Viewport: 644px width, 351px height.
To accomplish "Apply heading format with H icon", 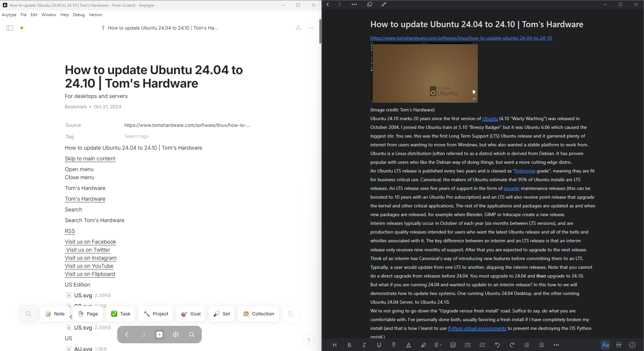I will click(334, 345).
